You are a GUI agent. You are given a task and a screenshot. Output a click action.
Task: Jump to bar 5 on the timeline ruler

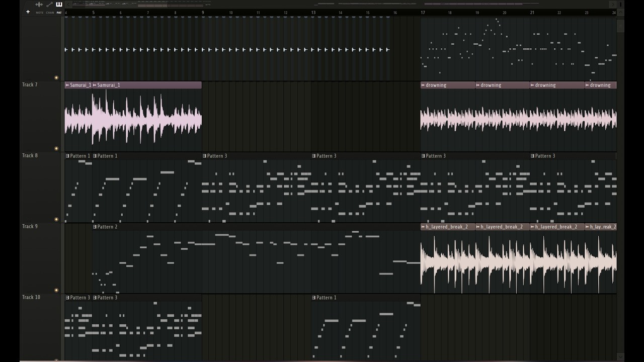[x=94, y=13]
